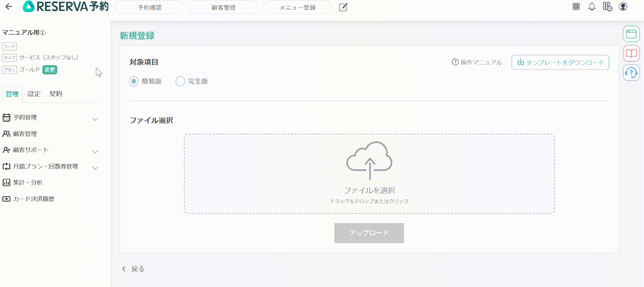Click the download icon in template button
The width and height of the screenshot is (644, 287).
[521, 62]
